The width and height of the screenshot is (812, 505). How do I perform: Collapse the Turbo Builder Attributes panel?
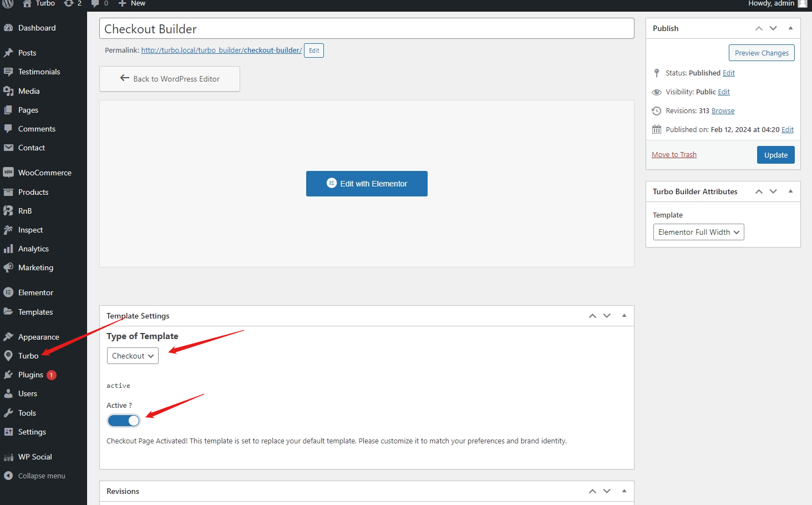tap(790, 191)
